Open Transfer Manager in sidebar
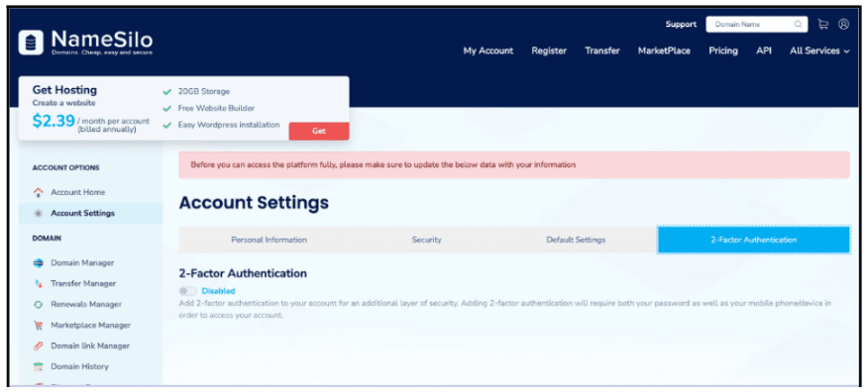This screenshot has width=868, height=392. [83, 284]
